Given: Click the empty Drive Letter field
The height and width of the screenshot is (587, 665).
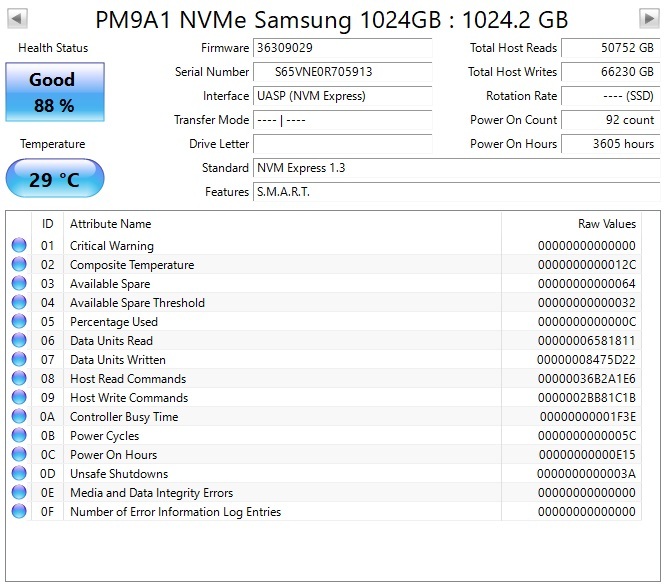Looking at the screenshot, I should (343, 144).
